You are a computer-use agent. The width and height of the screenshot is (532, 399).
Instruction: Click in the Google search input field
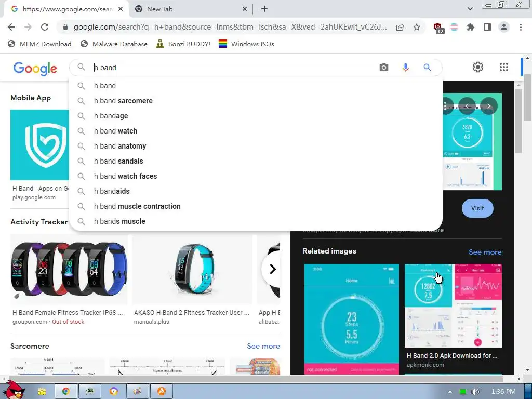(234, 68)
